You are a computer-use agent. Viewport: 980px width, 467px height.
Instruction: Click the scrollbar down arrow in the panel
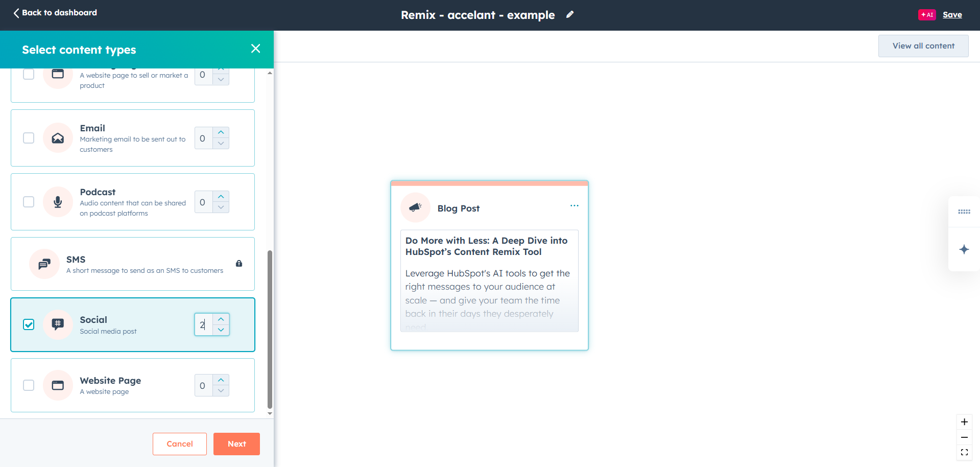point(270,413)
